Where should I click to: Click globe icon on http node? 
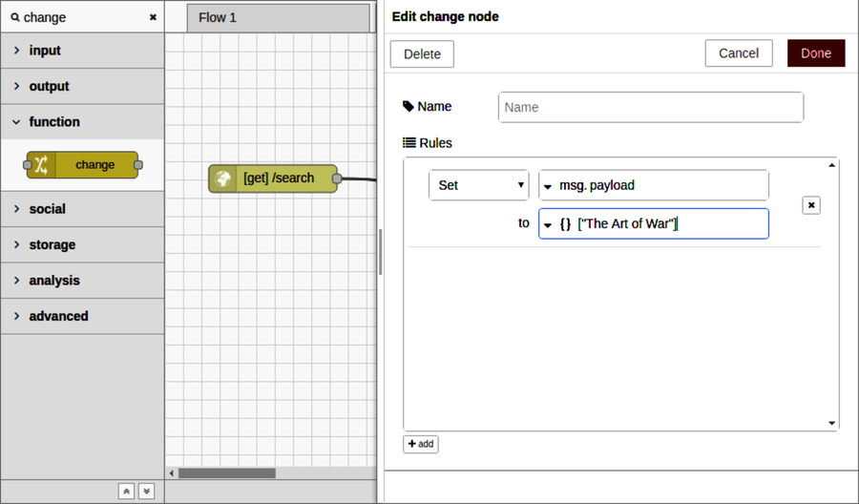(222, 178)
